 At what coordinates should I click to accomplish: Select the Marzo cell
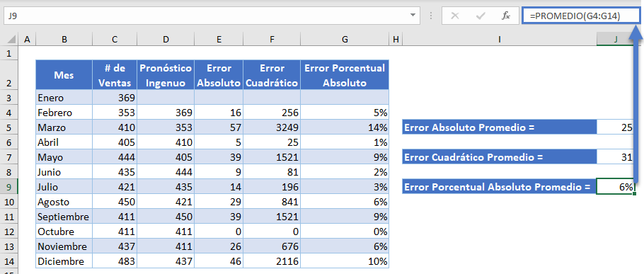point(64,127)
